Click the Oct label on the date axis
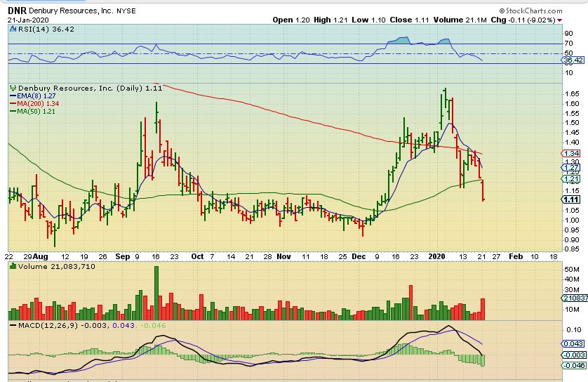This screenshot has width=588, height=382. (x=197, y=256)
